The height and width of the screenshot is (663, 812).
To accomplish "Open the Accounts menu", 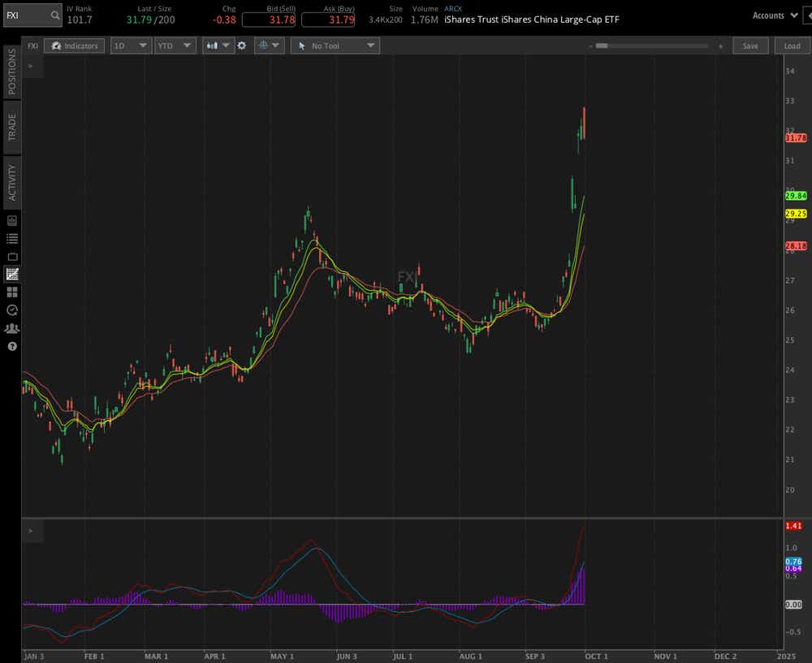I will (774, 15).
